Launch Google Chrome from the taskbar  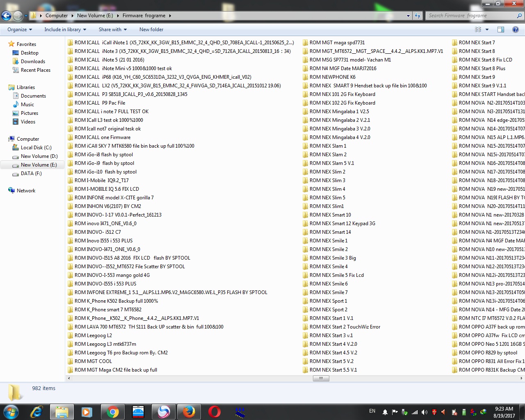113,412
